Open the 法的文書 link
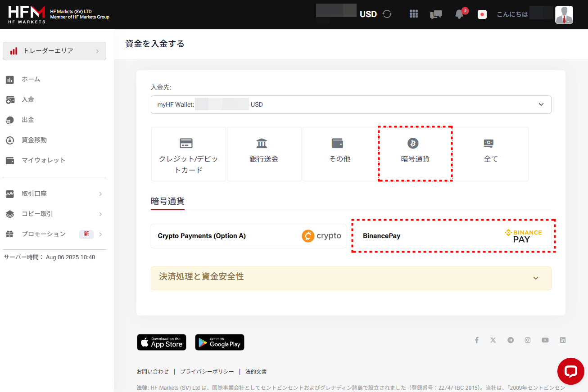The width and height of the screenshot is (588, 392). coord(256,372)
